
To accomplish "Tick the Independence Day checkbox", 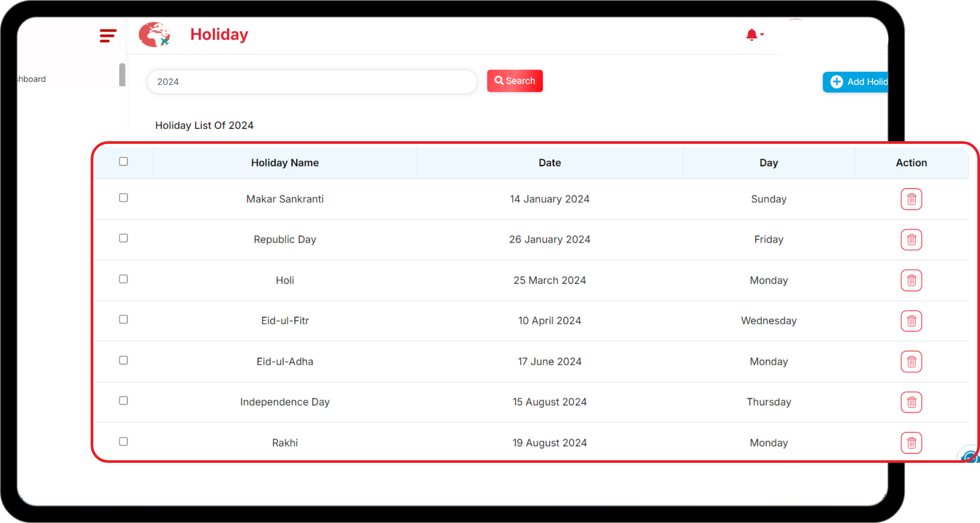I will coord(123,401).
